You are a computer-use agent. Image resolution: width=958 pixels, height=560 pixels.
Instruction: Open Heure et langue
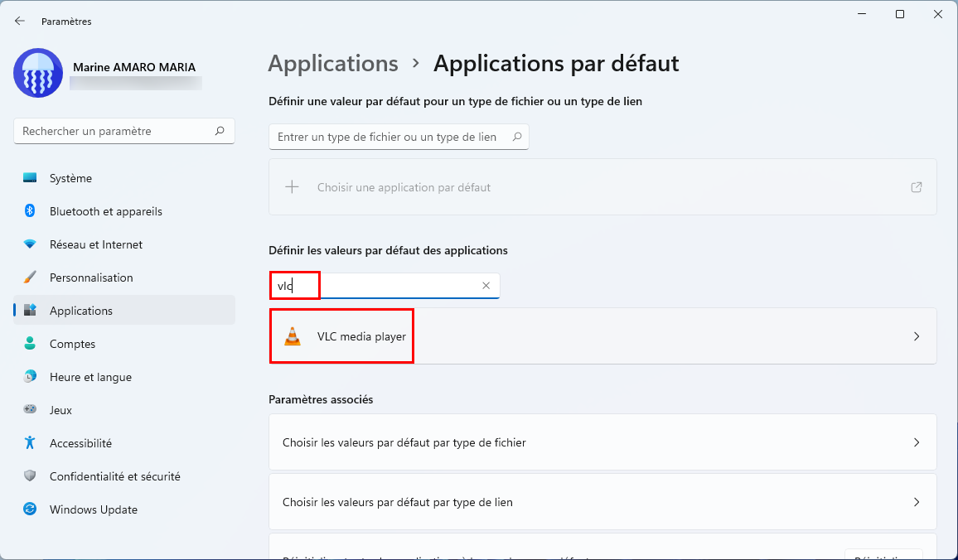[124, 377]
